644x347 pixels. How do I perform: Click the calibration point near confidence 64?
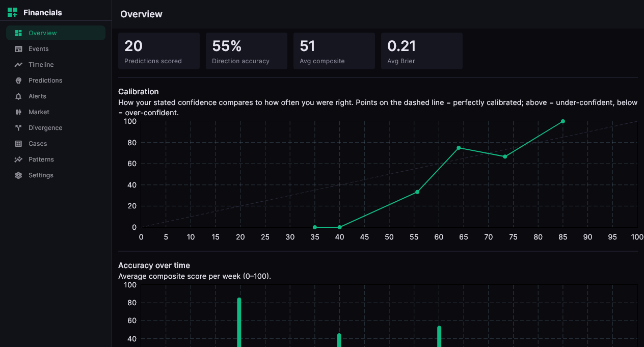tap(459, 148)
